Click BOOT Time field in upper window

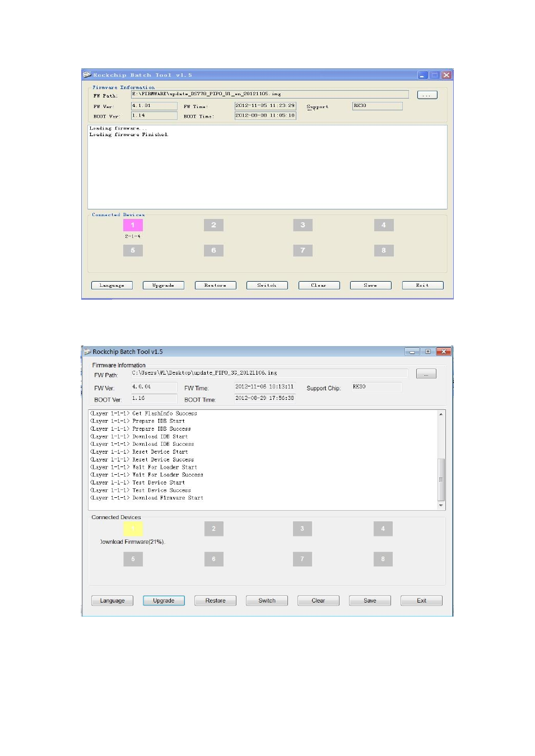tap(265, 115)
